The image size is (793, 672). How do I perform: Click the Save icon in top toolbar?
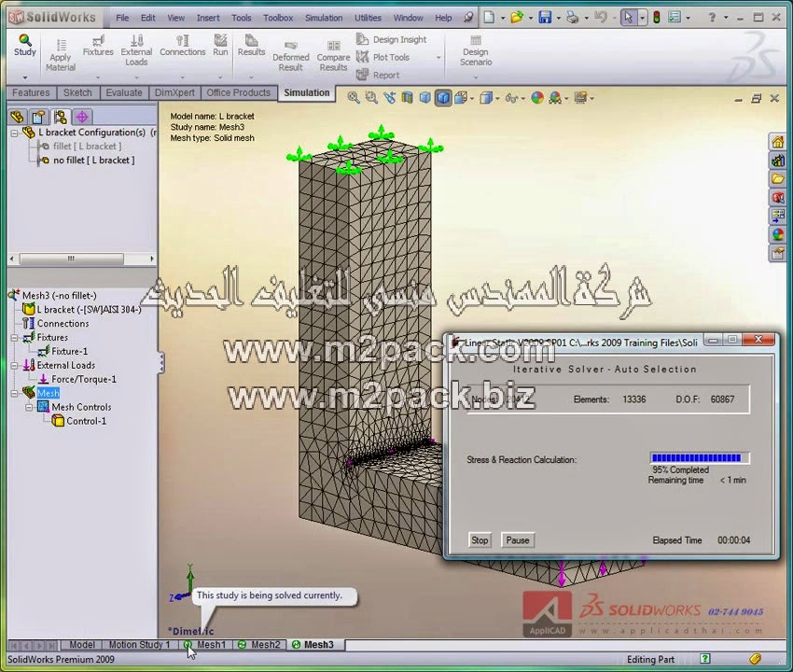tap(545, 17)
